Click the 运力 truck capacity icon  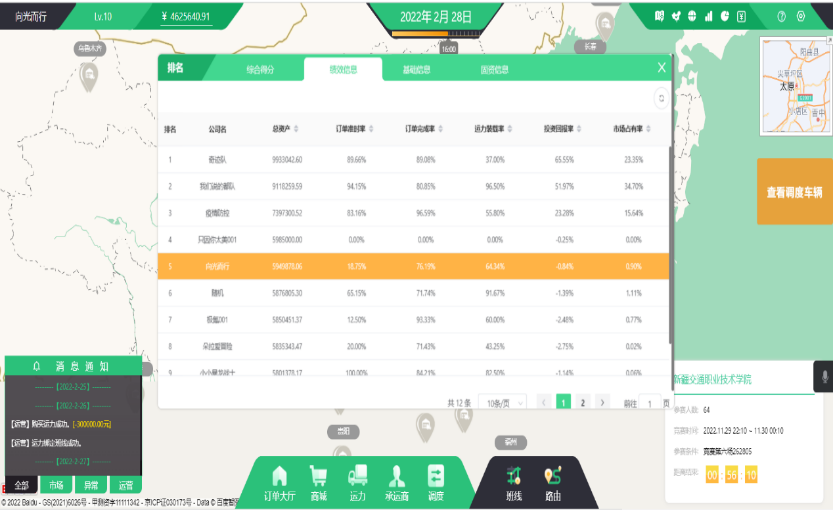point(357,481)
